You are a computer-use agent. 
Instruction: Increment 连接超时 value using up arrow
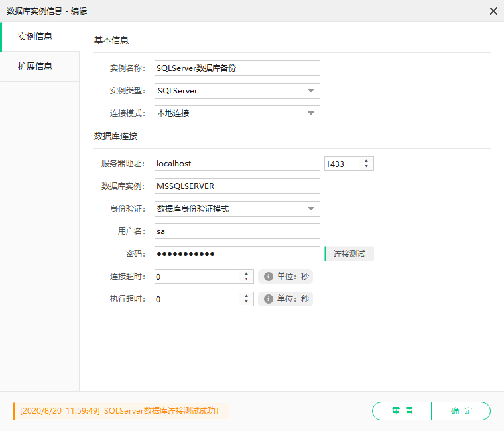click(246, 273)
